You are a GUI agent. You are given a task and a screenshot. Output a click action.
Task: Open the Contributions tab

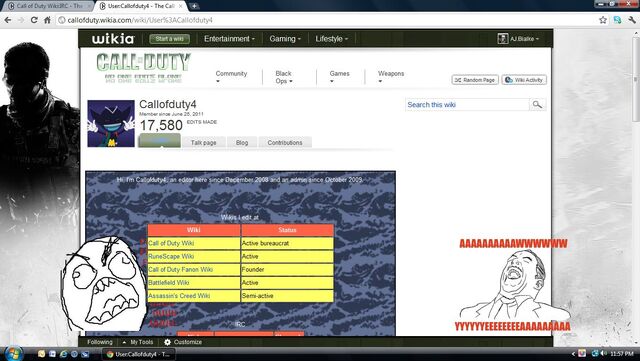pyautogui.click(x=285, y=143)
